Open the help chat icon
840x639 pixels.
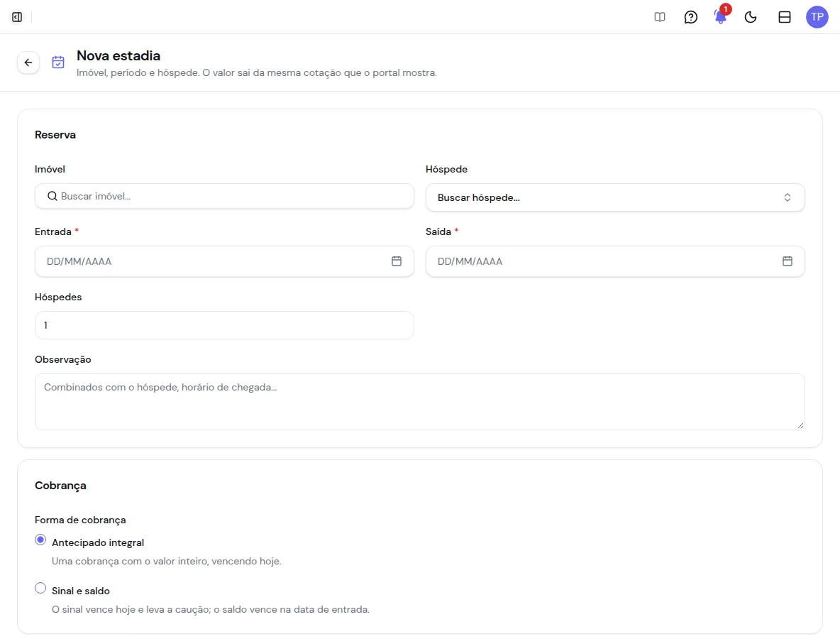(690, 17)
